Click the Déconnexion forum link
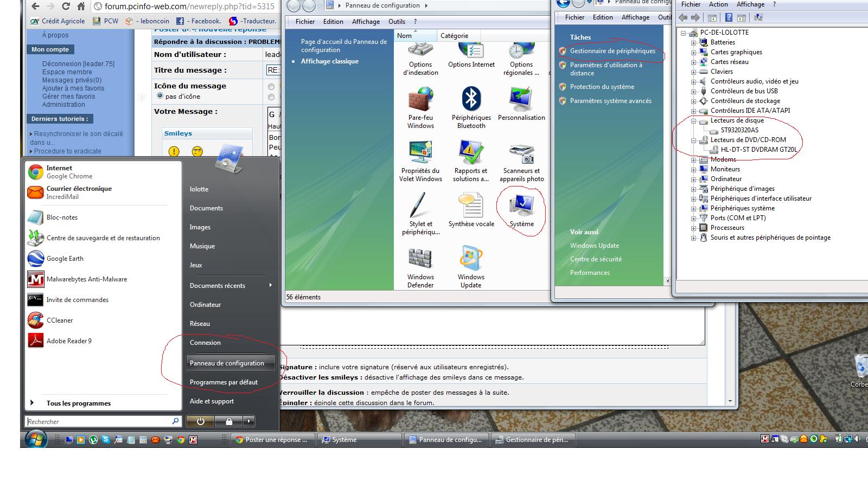Image resolution: width=868 pixels, height=488 pixels. coord(78,64)
